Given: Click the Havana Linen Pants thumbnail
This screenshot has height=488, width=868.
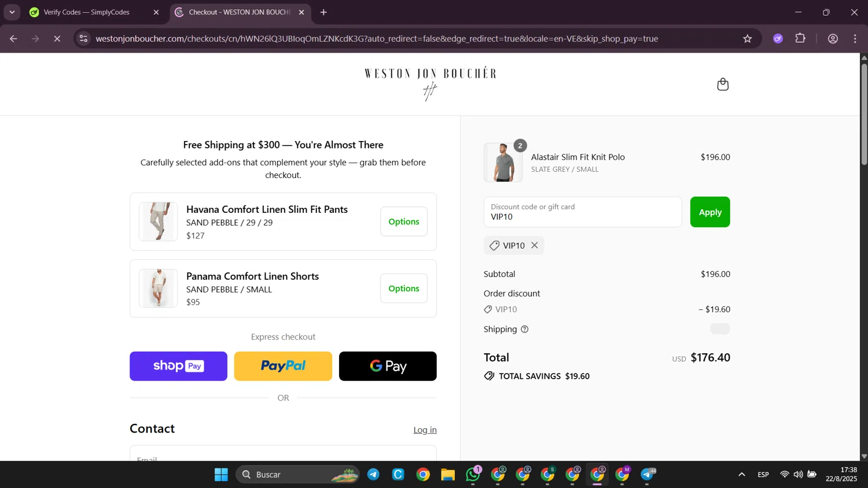Looking at the screenshot, I should coord(158,221).
